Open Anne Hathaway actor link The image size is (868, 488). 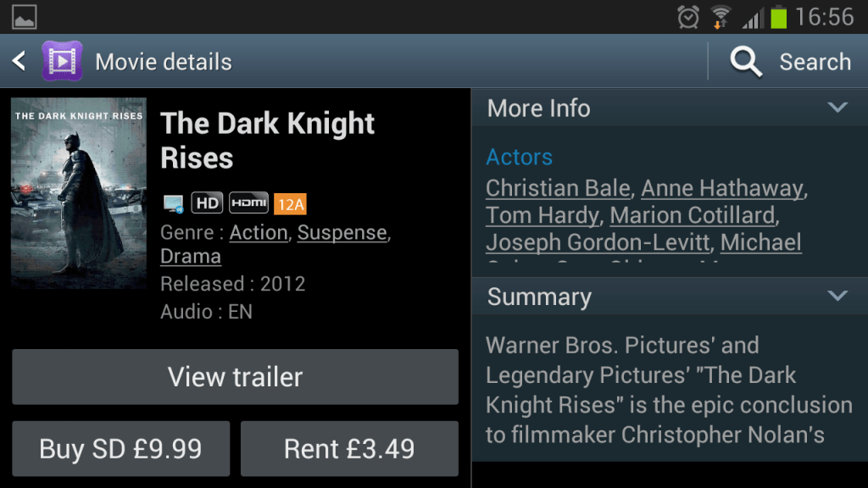coord(721,187)
